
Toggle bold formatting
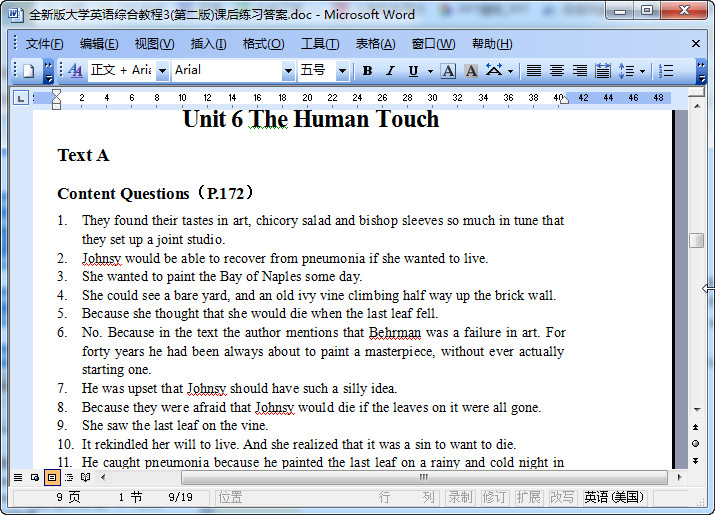point(367,71)
